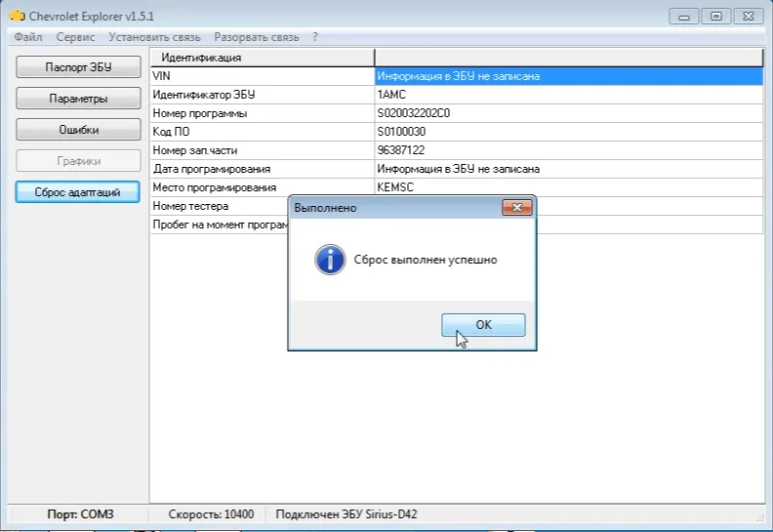Click the Сброс выполнен успешно message

point(426,260)
